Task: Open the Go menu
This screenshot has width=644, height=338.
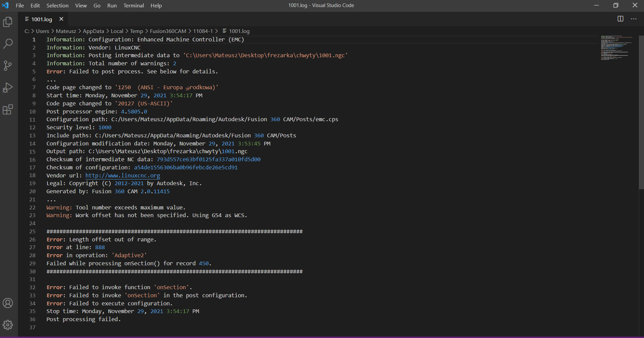Action: coord(97,5)
